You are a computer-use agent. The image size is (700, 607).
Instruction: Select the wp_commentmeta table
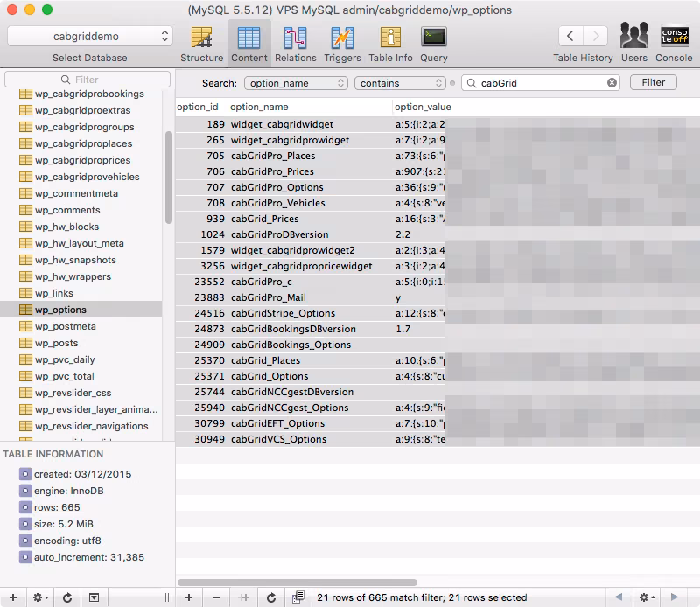pos(80,193)
